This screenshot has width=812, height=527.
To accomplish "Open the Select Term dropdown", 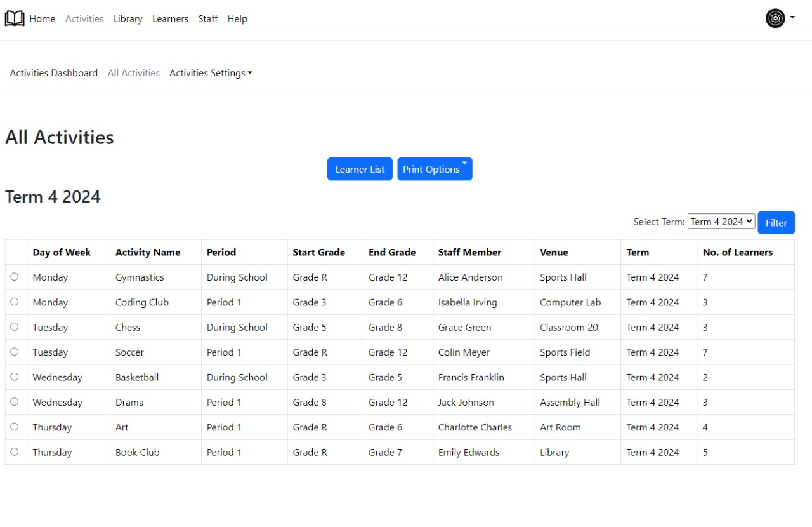I will coord(721,221).
